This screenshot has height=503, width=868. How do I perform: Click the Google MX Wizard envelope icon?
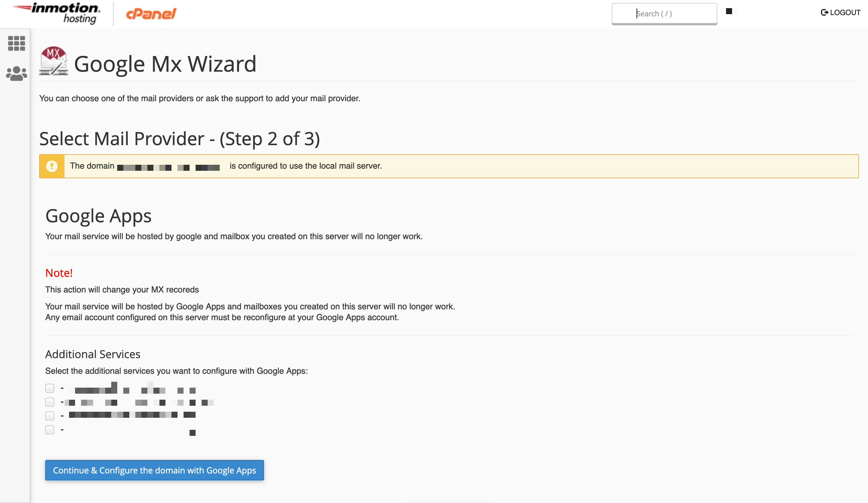(x=53, y=61)
